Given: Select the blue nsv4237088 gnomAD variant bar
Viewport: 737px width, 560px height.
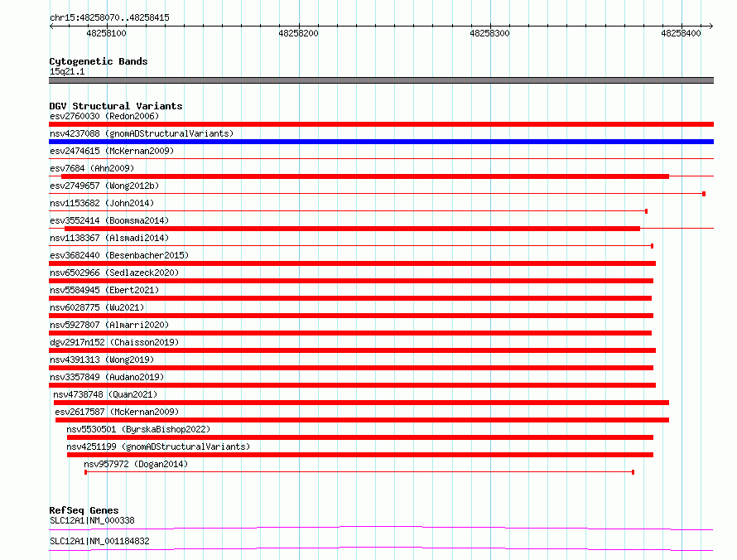Looking at the screenshot, I should point(381,142).
